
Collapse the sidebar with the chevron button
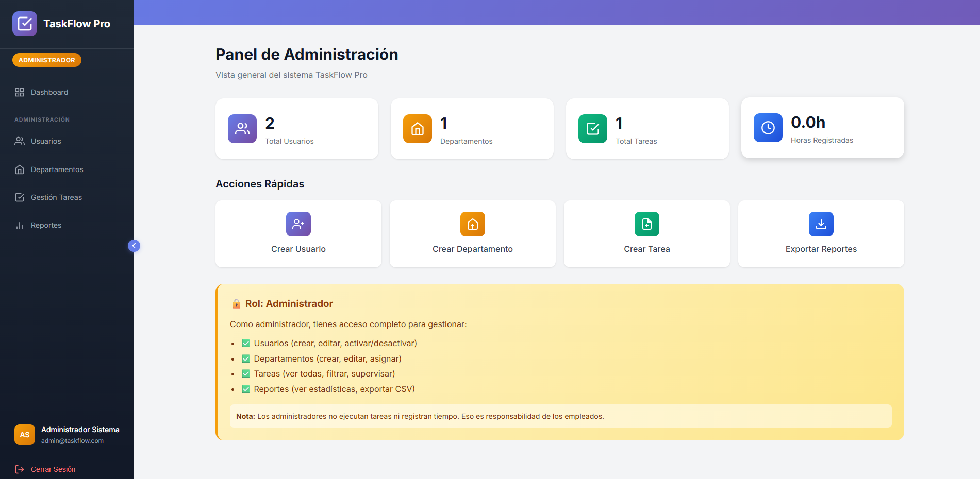click(134, 246)
